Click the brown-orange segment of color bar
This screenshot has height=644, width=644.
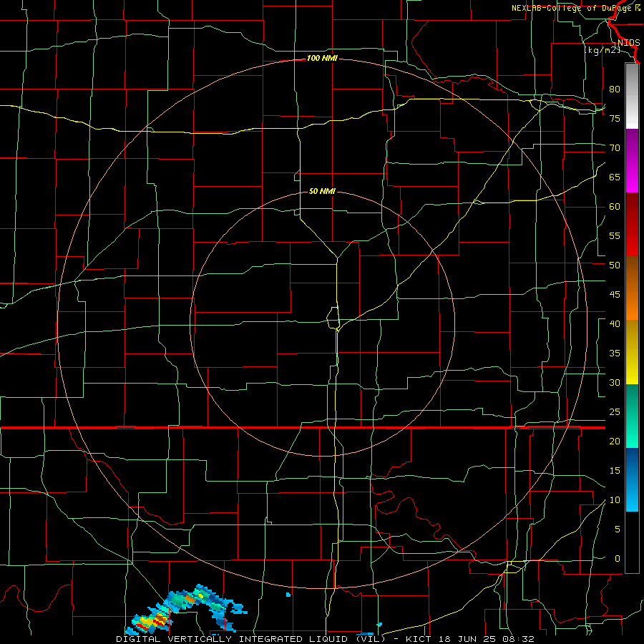point(632,288)
